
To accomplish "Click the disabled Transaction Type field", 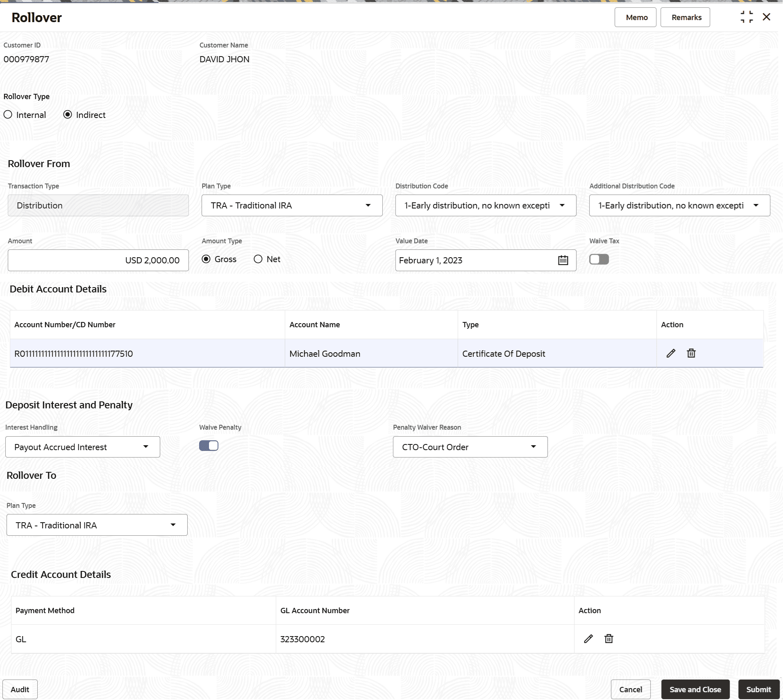I will coord(98,205).
